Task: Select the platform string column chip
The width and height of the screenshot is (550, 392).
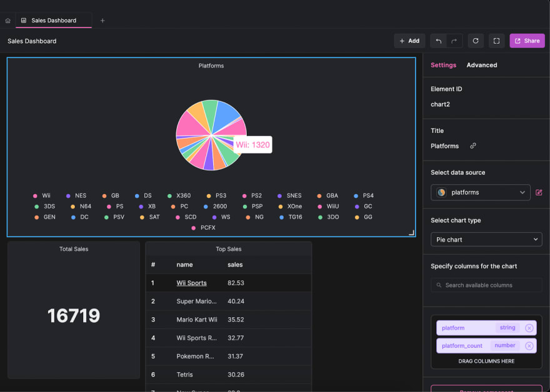Action: (486, 328)
